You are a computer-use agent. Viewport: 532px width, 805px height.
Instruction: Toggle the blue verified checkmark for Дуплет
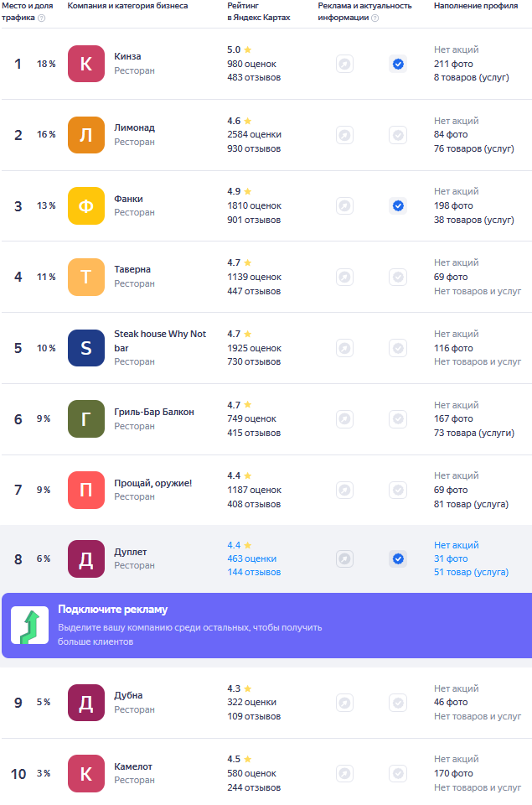tap(398, 559)
